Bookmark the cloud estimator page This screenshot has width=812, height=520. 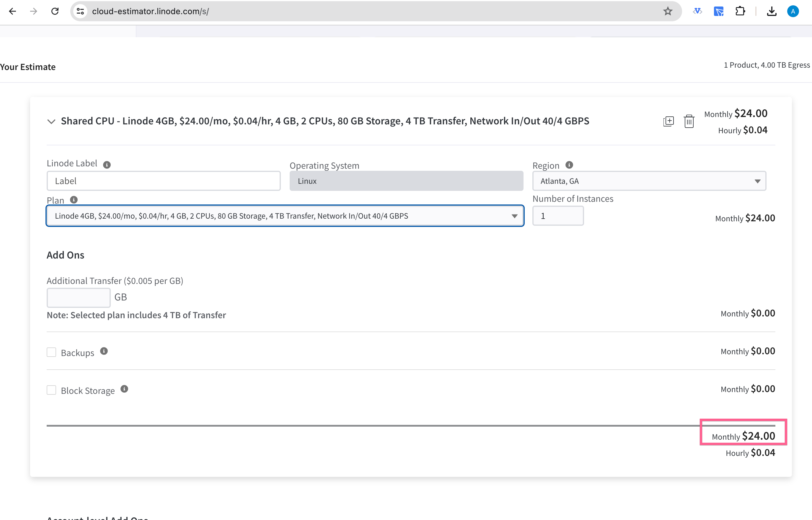pyautogui.click(x=668, y=11)
